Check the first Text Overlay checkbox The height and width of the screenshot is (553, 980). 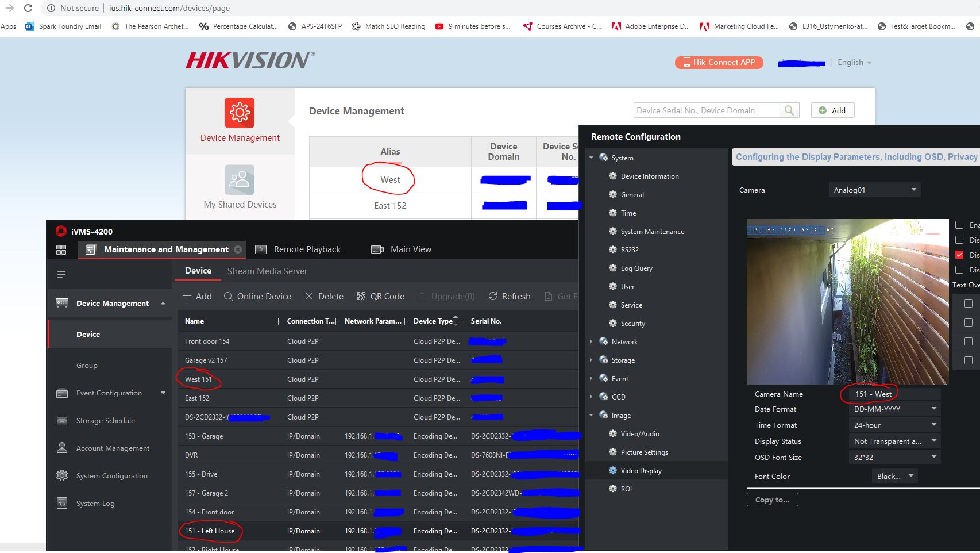pyautogui.click(x=968, y=304)
